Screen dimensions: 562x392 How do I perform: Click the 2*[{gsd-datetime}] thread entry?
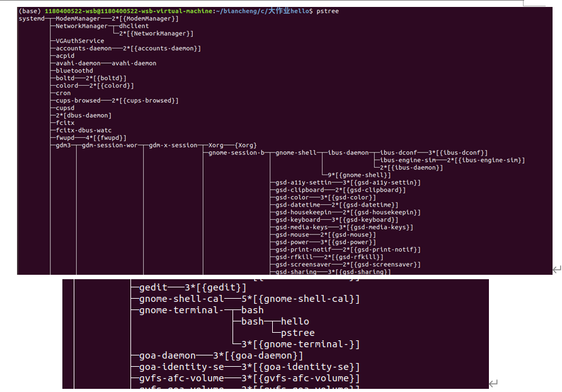(365, 205)
